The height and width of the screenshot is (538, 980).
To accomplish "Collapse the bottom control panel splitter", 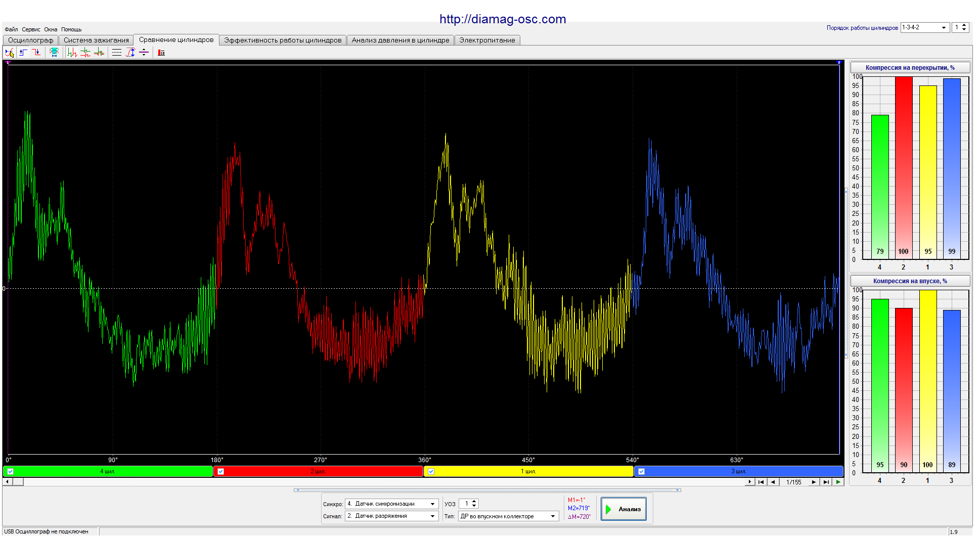I will [x=487, y=490].
